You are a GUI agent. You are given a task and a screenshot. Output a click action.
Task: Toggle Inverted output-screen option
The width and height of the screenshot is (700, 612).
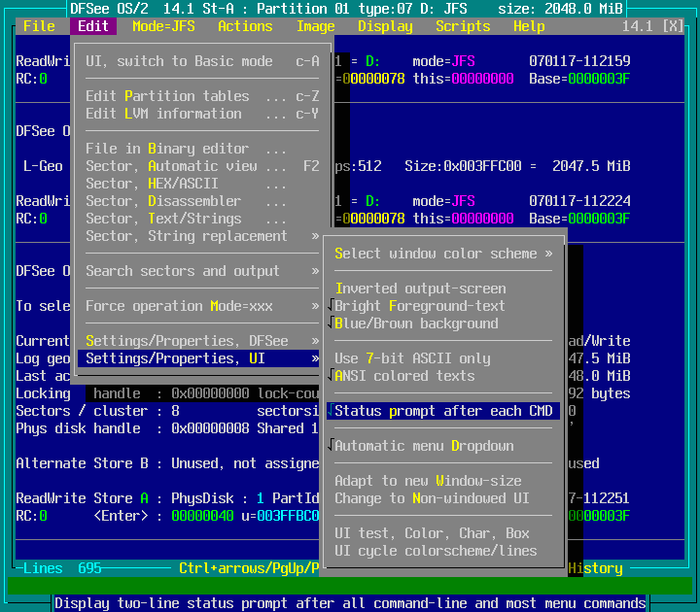pos(443,289)
